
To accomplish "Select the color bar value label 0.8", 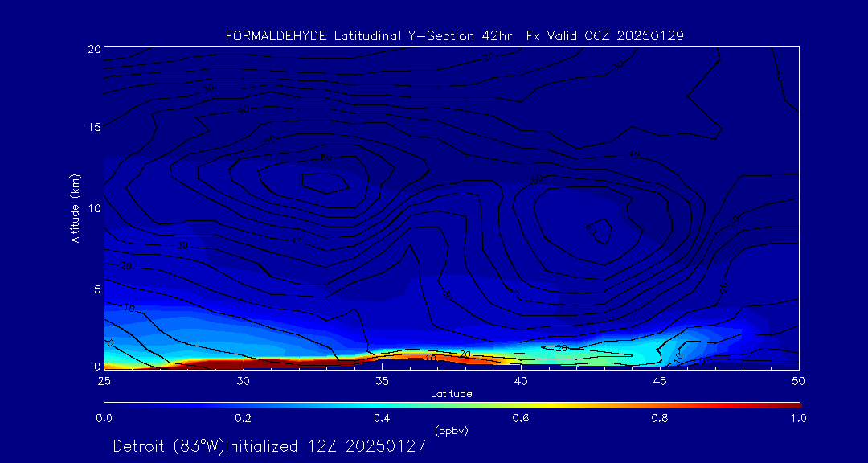I will [x=660, y=418].
